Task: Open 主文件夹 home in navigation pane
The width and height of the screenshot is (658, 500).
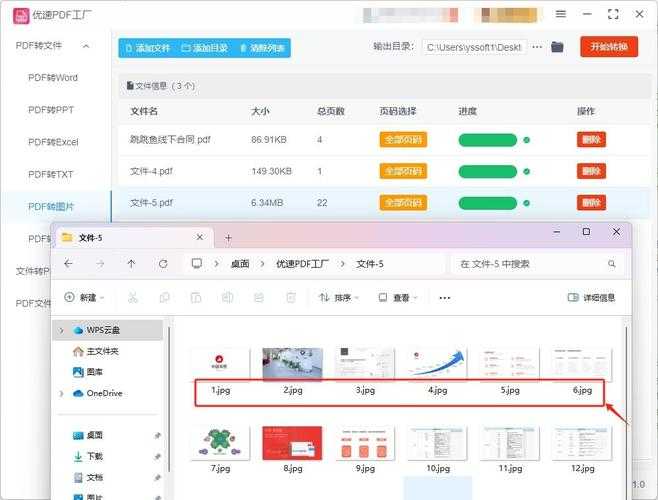Action: pos(96,351)
